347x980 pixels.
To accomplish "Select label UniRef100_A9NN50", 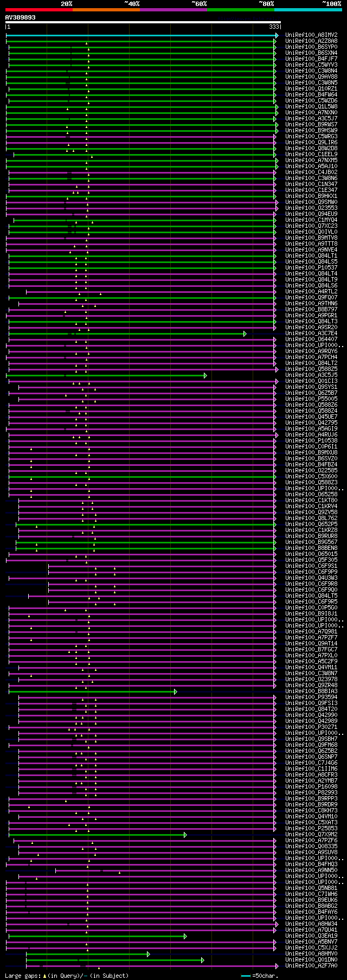I will (x=311, y=870).
